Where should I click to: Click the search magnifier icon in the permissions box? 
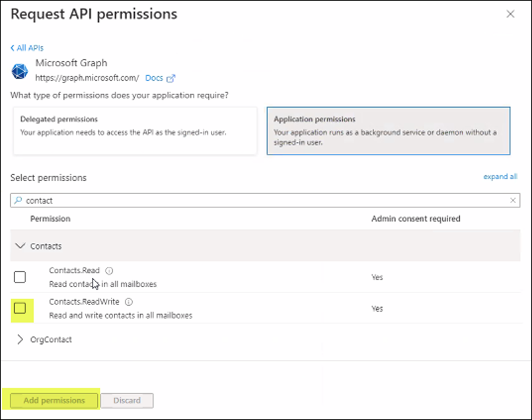pos(17,200)
